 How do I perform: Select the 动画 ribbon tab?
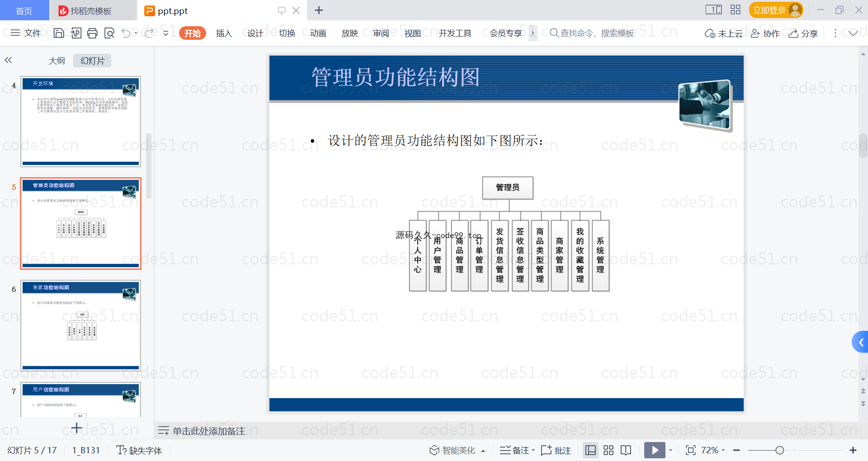[x=318, y=33]
